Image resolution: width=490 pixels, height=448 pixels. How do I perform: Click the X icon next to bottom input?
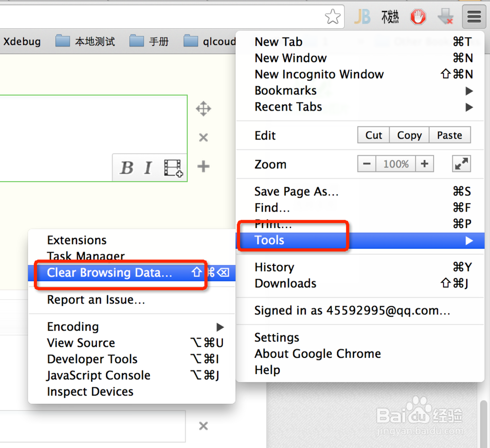(203, 426)
